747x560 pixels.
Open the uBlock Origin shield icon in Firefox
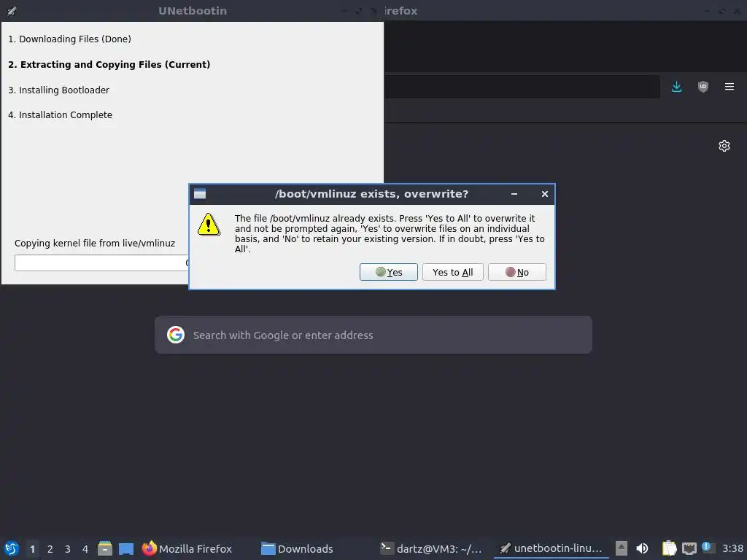coord(703,87)
